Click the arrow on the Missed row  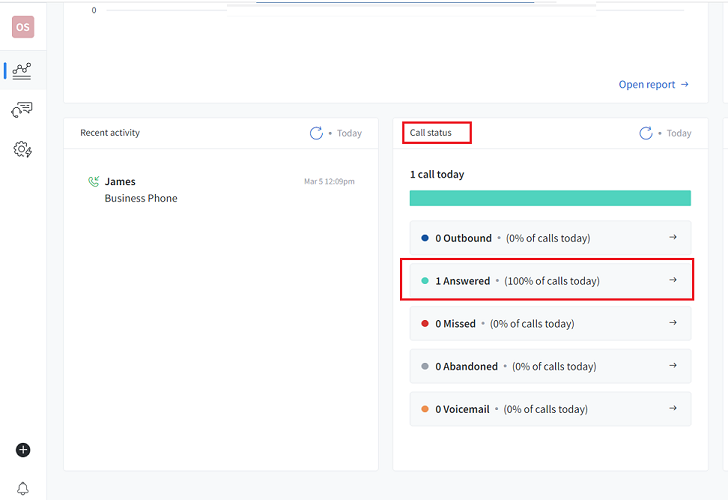pos(673,323)
